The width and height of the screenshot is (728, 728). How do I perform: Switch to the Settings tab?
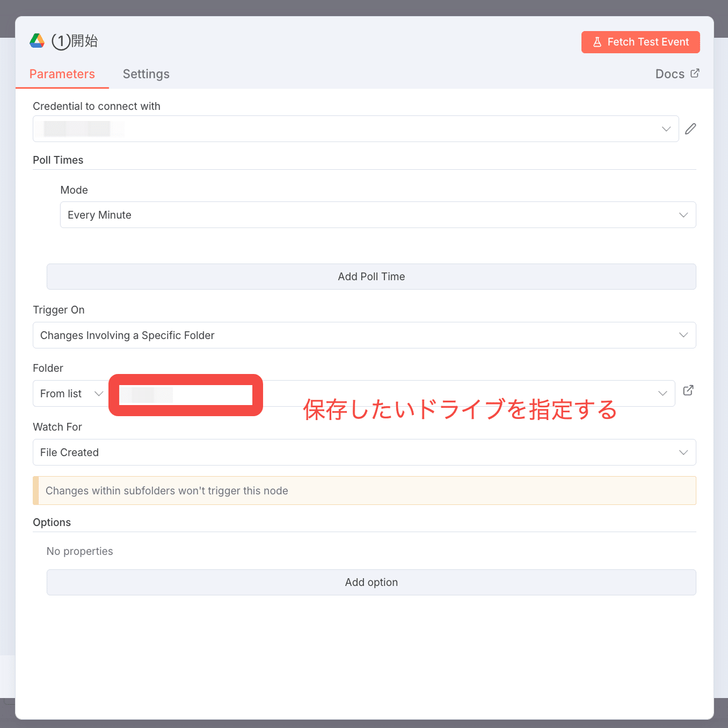[x=146, y=74]
